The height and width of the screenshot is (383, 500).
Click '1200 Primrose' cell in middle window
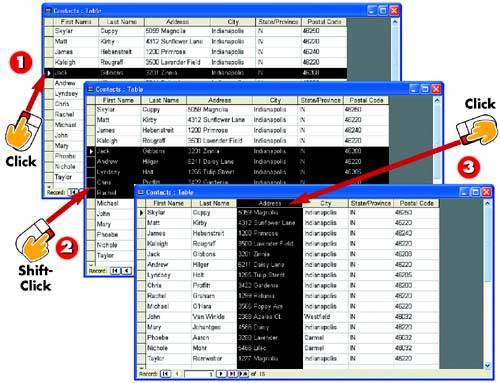click(219, 130)
